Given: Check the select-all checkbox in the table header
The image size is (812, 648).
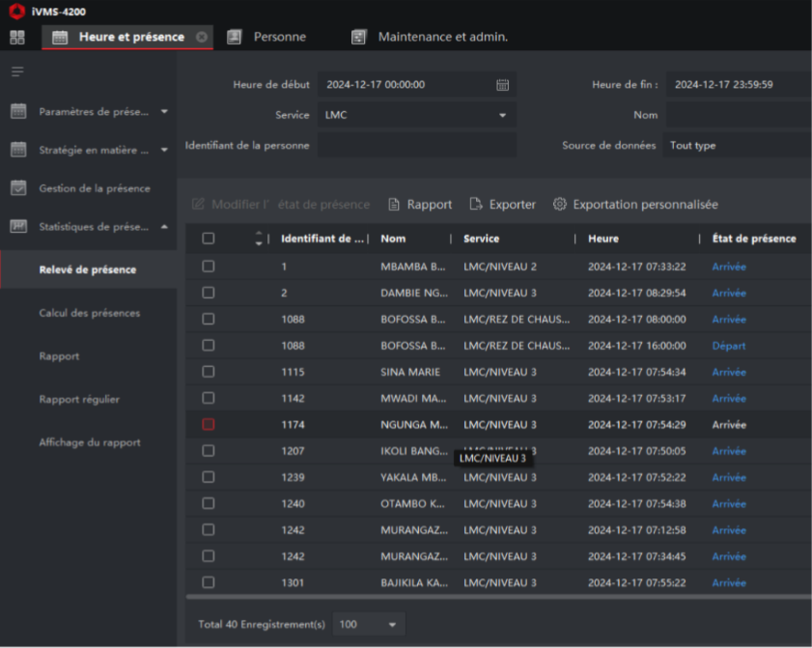Looking at the screenshot, I should click(209, 239).
